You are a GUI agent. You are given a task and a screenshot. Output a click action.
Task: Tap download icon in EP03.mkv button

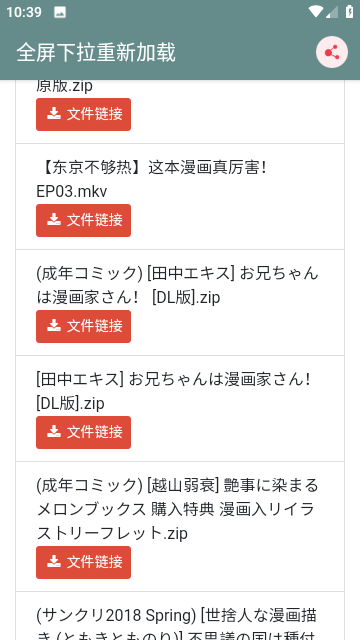click(x=54, y=220)
